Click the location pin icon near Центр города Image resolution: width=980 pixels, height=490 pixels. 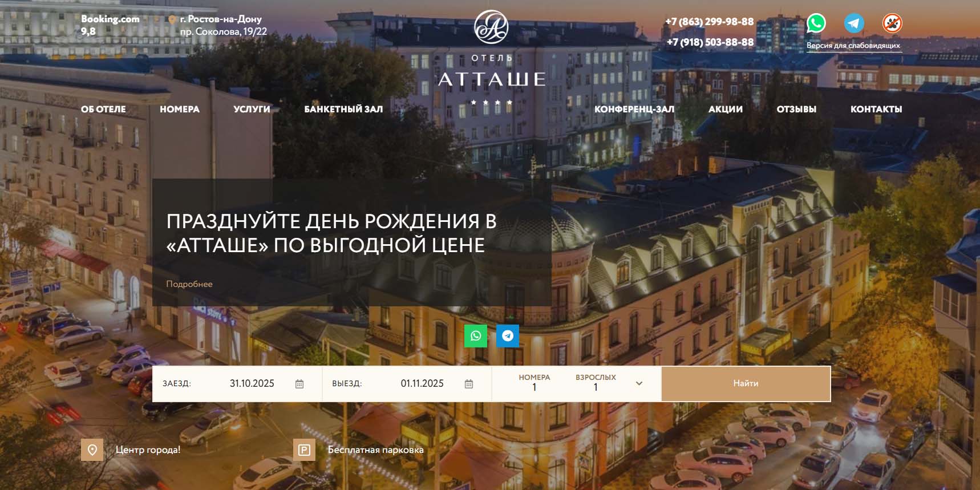coord(92,449)
